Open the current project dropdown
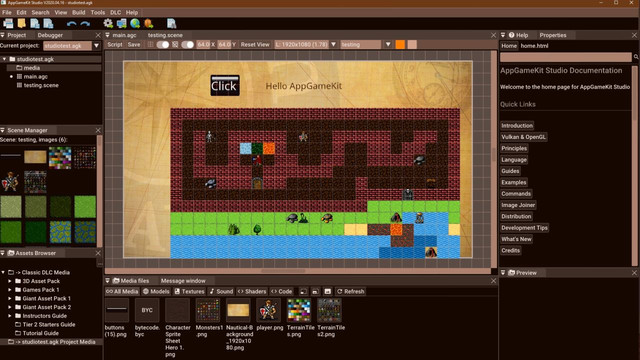This screenshot has width=640, height=360. click(x=96, y=46)
